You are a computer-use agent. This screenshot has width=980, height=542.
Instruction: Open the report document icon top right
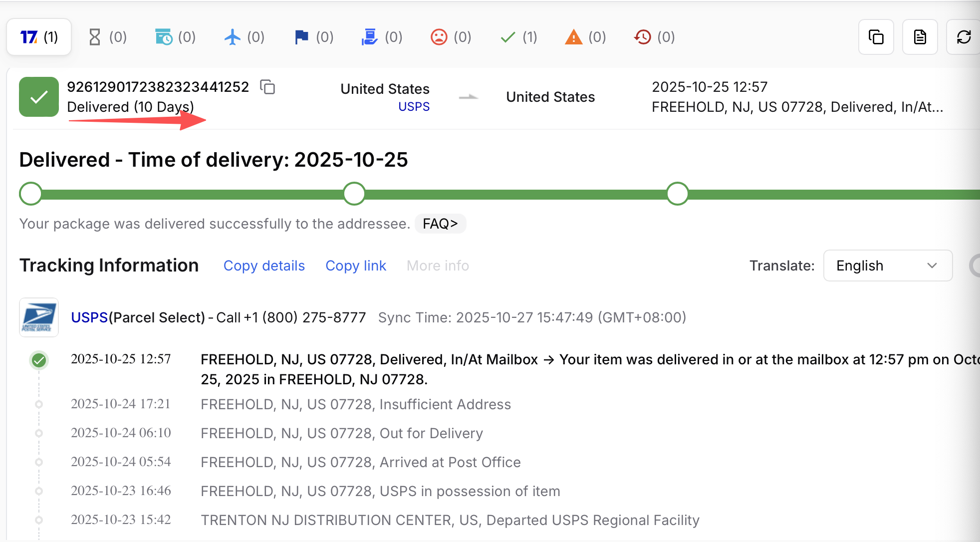click(x=920, y=36)
